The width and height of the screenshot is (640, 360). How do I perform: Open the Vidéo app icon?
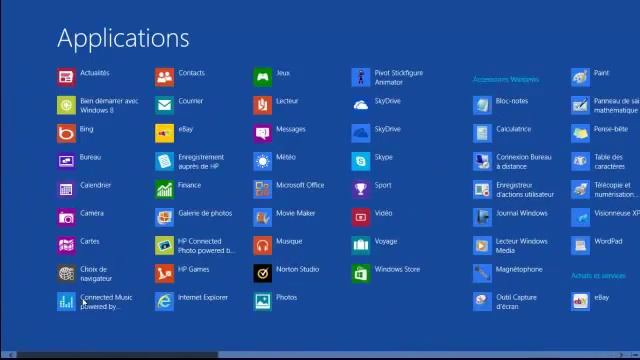point(361,218)
